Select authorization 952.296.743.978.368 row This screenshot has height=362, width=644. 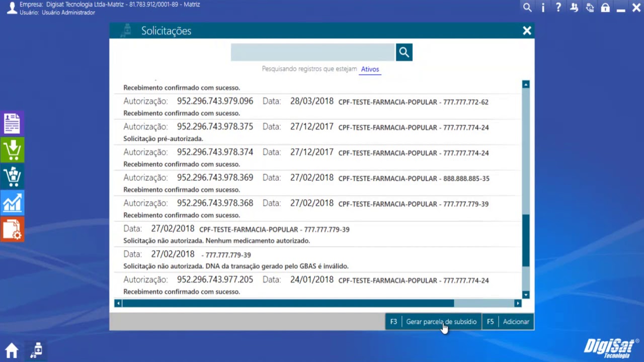[x=317, y=209]
